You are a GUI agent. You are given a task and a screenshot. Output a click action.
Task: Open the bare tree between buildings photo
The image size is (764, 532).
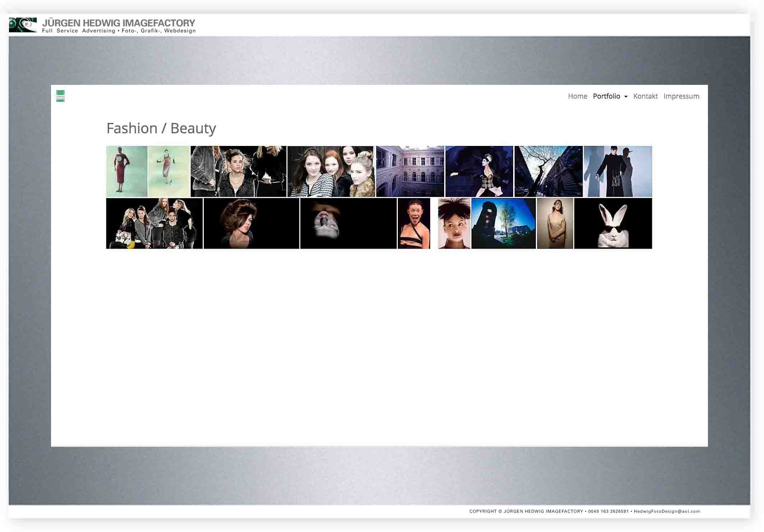pyautogui.click(x=548, y=171)
